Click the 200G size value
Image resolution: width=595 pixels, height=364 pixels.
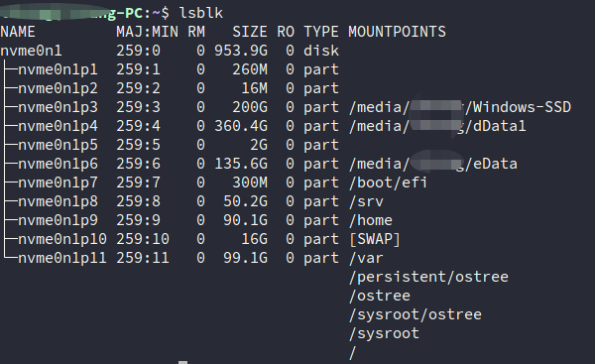tap(250, 107)
